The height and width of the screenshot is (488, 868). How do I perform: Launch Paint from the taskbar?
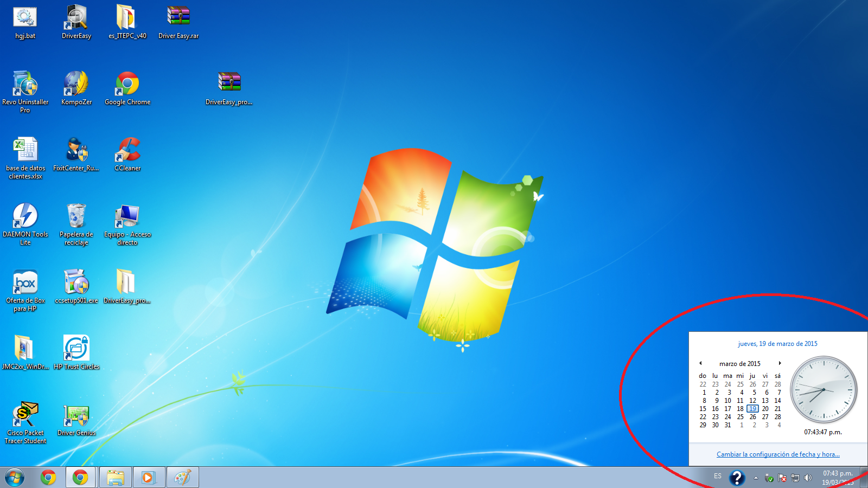pos(182,477)
